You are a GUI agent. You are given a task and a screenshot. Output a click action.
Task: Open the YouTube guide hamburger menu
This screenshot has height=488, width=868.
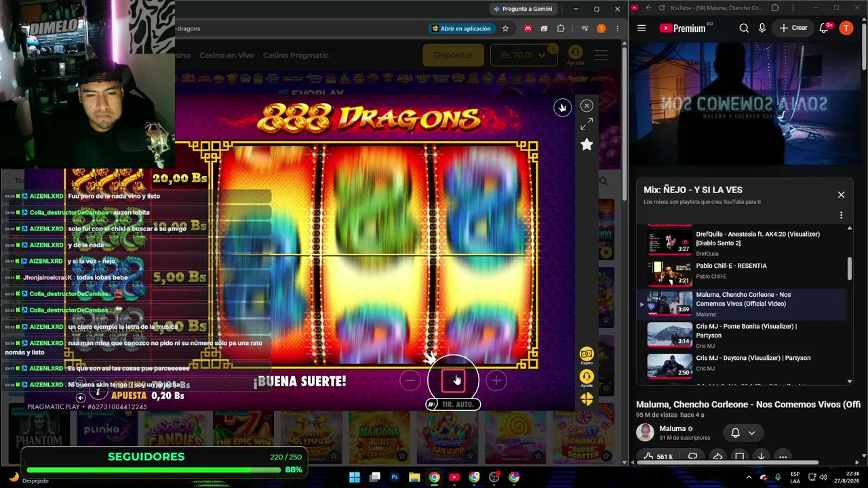(642, 28)
